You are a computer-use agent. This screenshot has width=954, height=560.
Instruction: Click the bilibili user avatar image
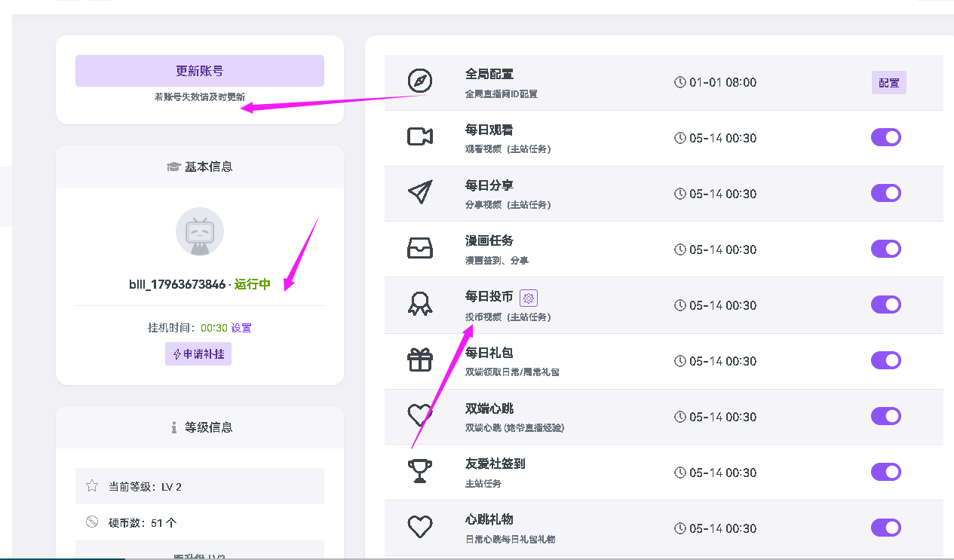click(x=200, y=231)
